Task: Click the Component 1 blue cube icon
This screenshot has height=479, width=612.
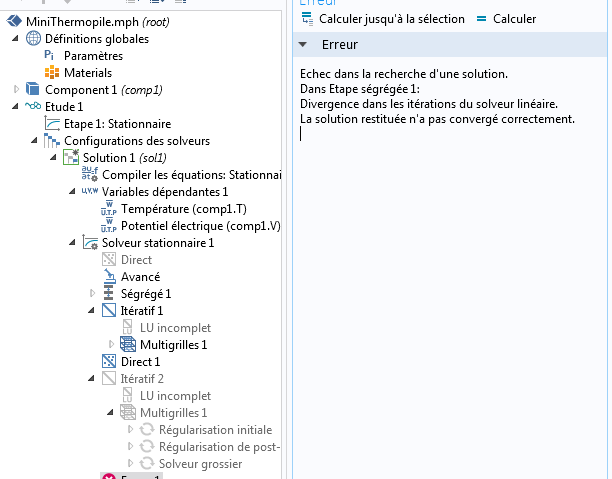Action: tap(33, 90)
